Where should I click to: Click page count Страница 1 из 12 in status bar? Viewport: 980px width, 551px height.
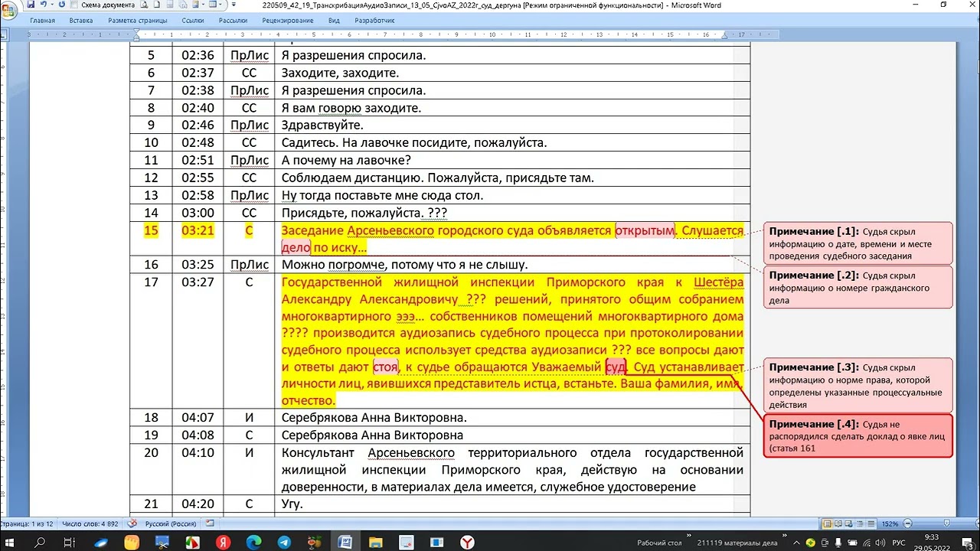pyautogui.click(x=26, y=524)
